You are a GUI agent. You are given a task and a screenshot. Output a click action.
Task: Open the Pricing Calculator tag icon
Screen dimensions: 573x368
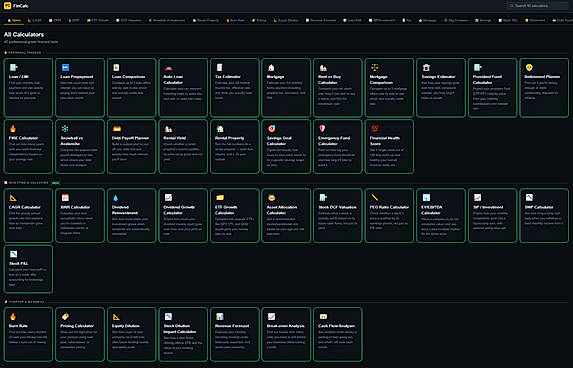tap(65, 316)
